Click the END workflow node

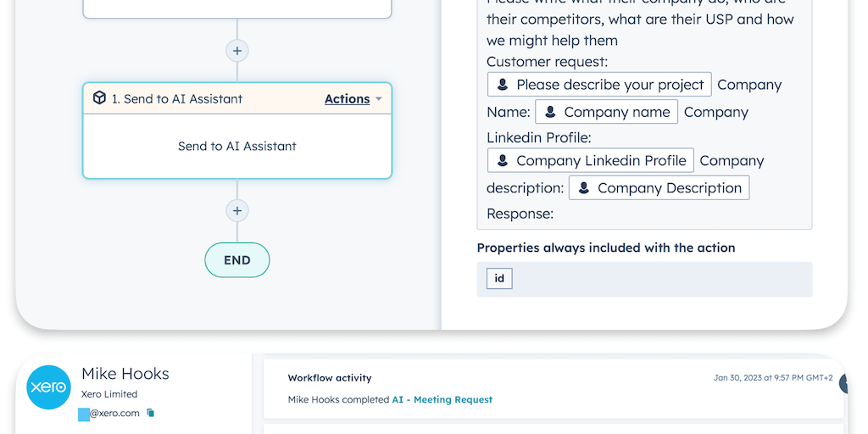click(x=236, y=260)
